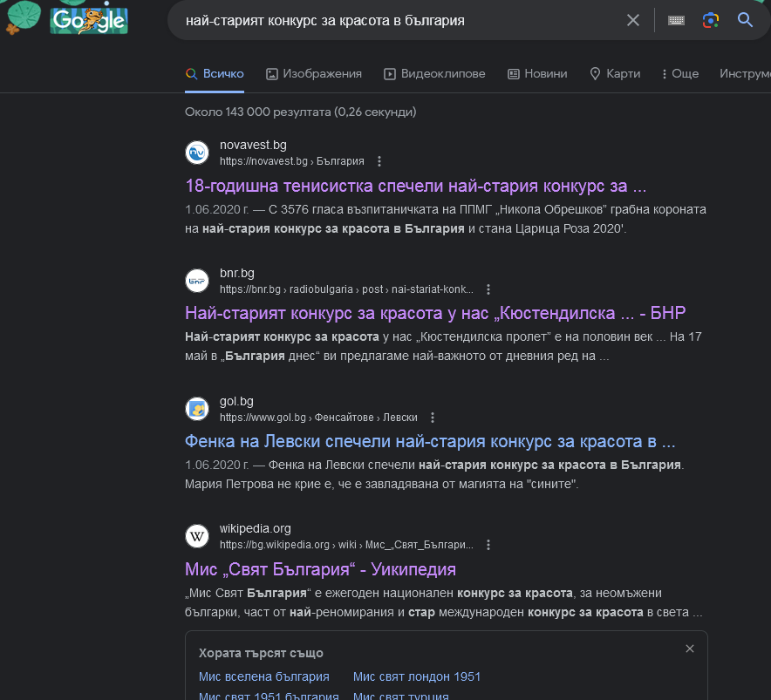The image size is (771, 700).
Task: Close the Хората търсят също box
Action: (690, 649)
